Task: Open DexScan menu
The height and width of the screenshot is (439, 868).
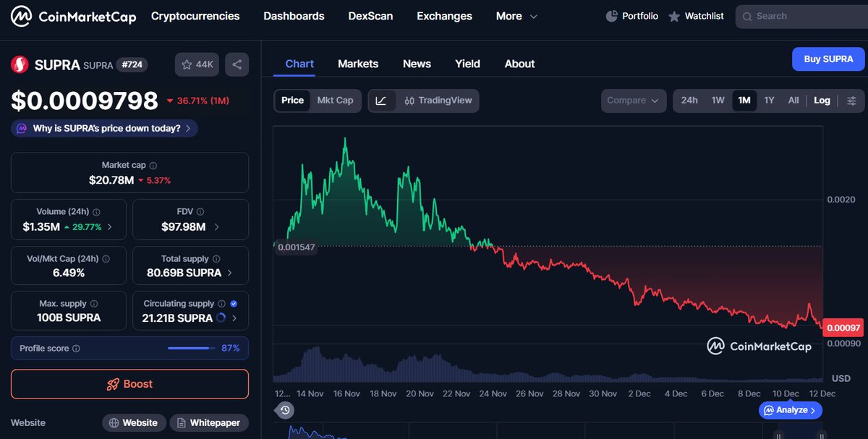Action: click(370, 16)
